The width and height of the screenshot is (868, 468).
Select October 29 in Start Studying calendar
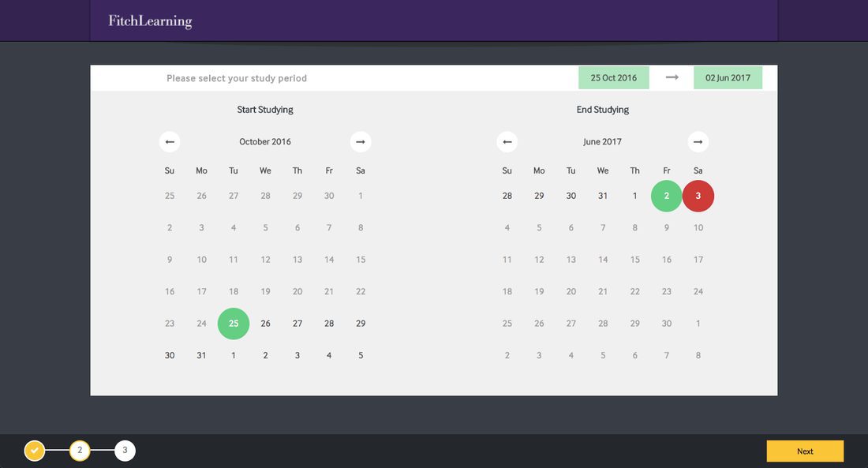(x=361, y=324)
